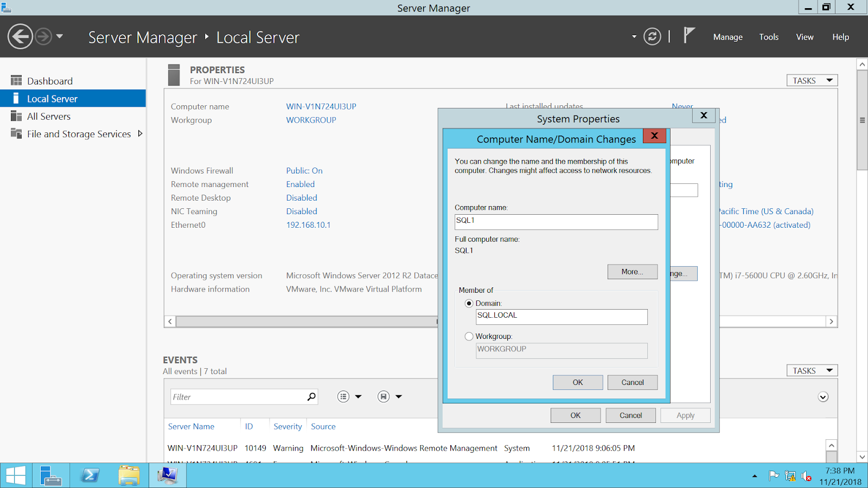The width and height of the screenshot is (868, 488).
Task: Click the More button in Computer Name dialog
Action: pyautogui.click(x=632, y=272)
